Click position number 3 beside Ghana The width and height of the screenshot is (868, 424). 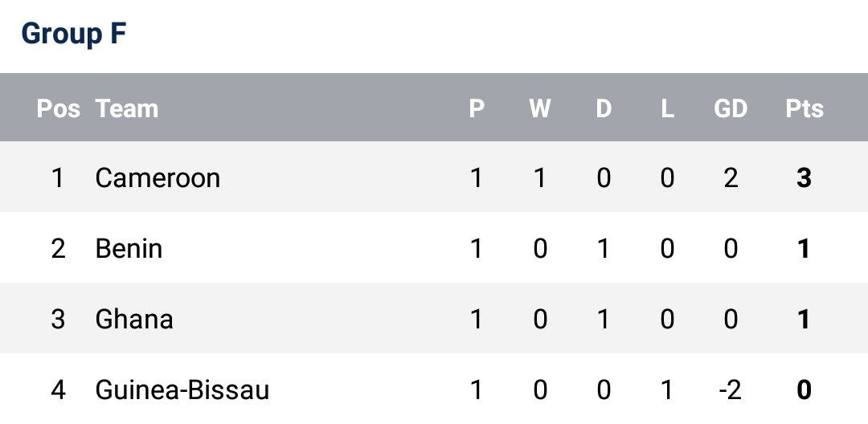pyautogui.click(x=58, y=319)
